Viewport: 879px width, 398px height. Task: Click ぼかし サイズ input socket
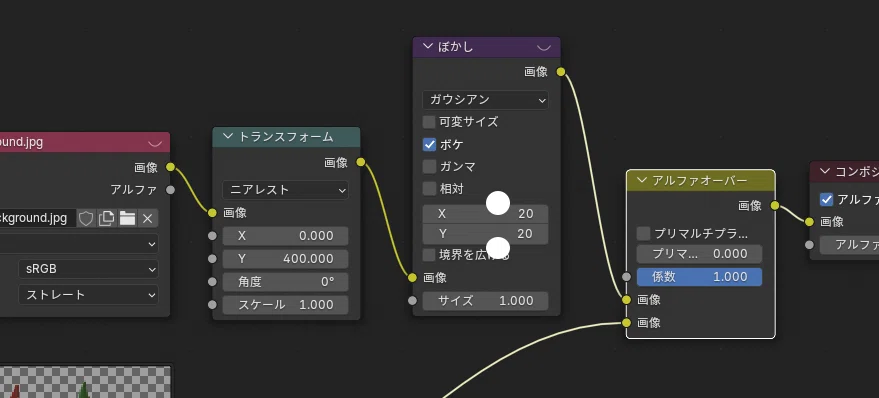coord(413,300)
